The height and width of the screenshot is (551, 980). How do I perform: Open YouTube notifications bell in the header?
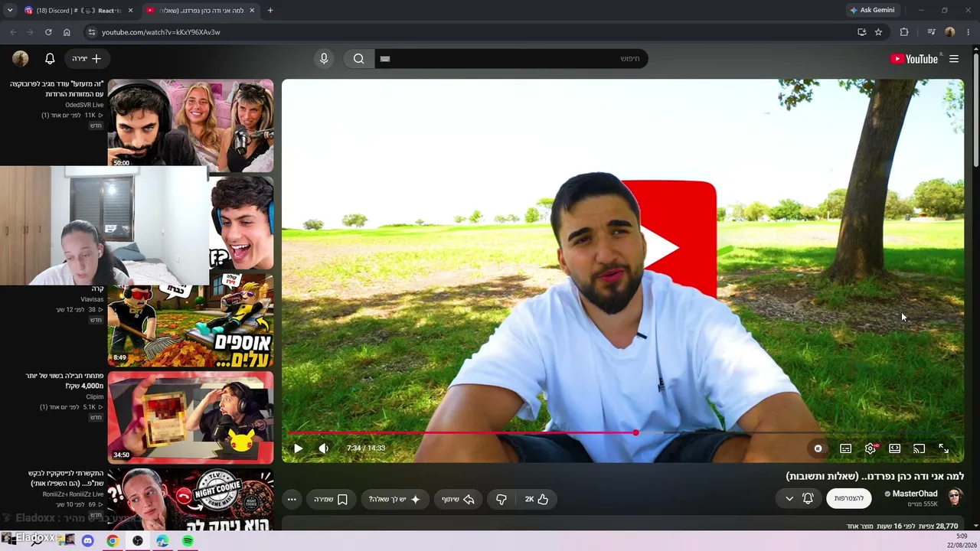[50, 59]
